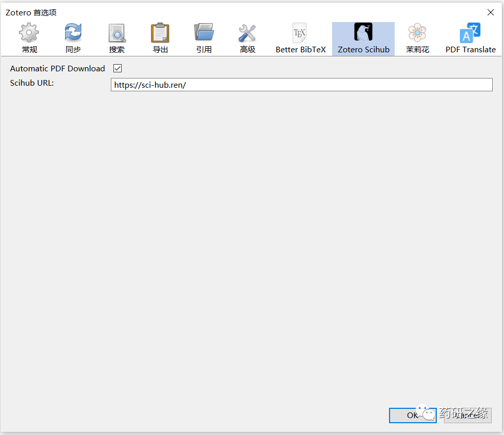
Task: Open the 同步 sync settings pane
Action: (73, 38)
